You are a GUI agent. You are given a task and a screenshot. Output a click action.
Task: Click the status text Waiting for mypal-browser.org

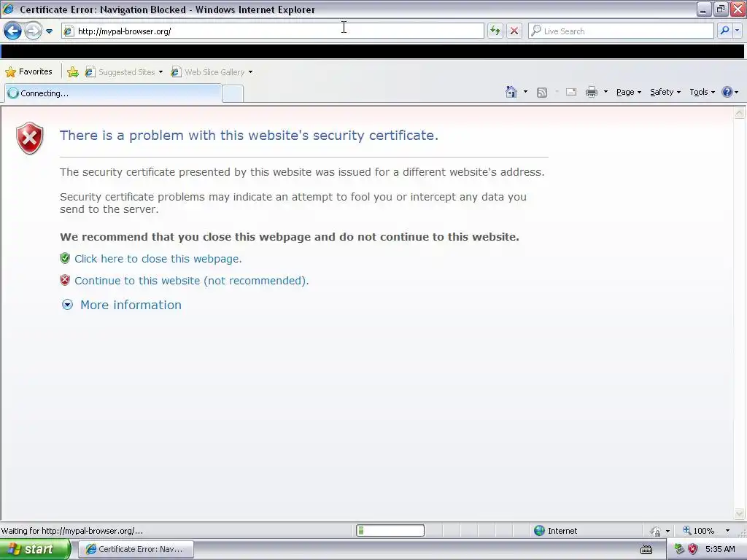click(72, 531)
